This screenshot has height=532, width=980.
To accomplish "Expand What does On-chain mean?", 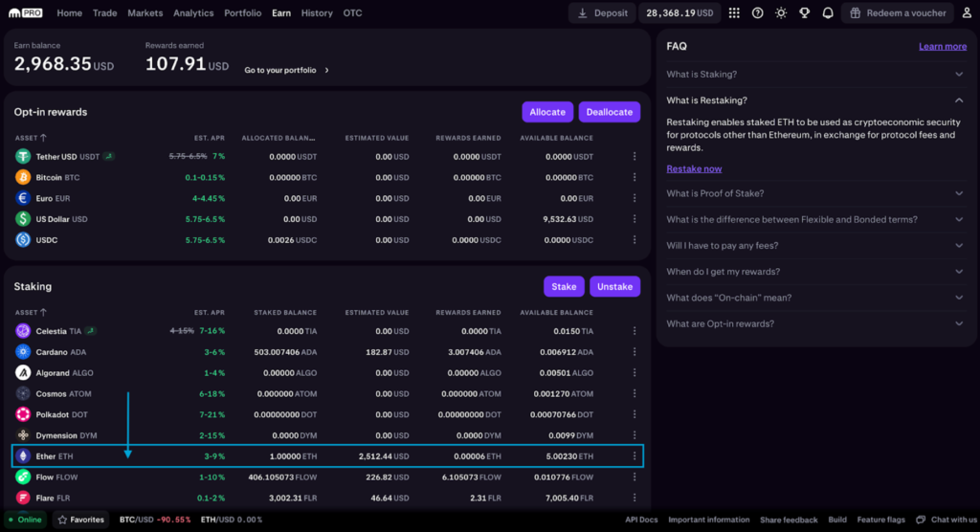I will pos(815,298).
